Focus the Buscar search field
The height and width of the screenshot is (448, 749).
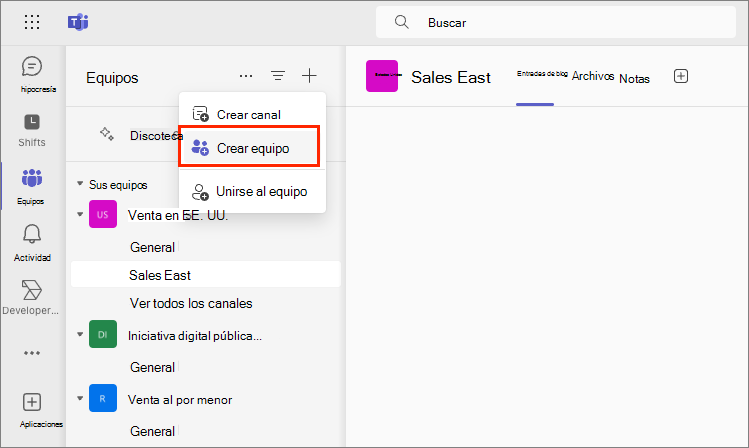[x=556, y=22]
